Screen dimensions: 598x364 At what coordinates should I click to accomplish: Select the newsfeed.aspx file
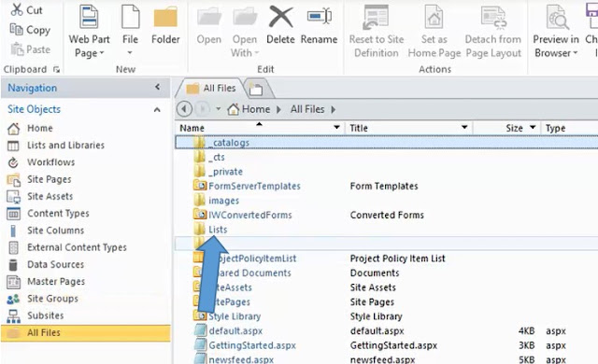tap(241, 359)
